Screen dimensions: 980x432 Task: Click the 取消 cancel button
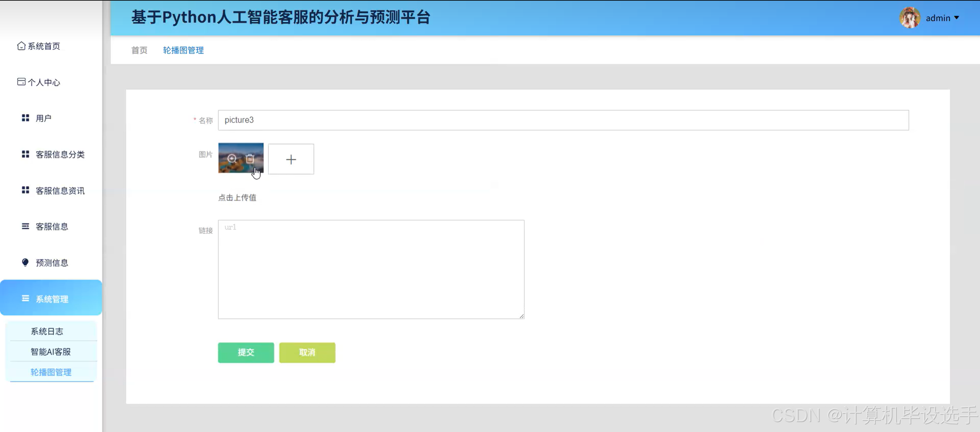(x=307, y=352)
